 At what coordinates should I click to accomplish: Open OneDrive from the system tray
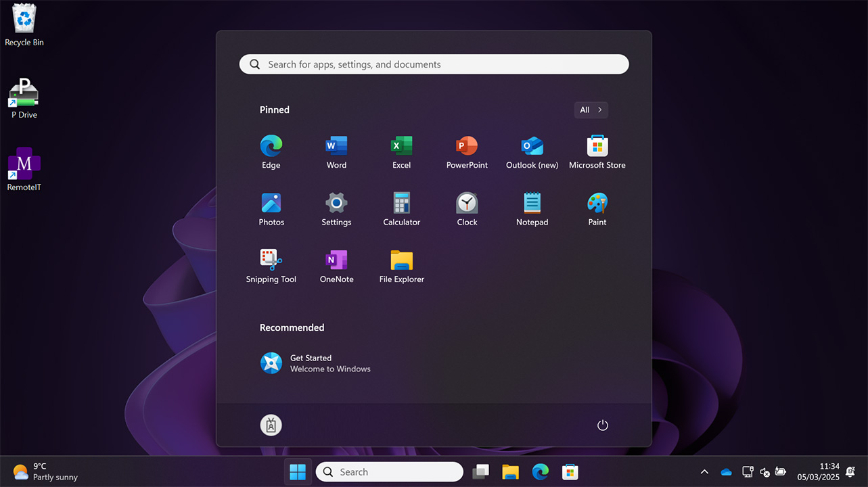[x=726, y=471]
